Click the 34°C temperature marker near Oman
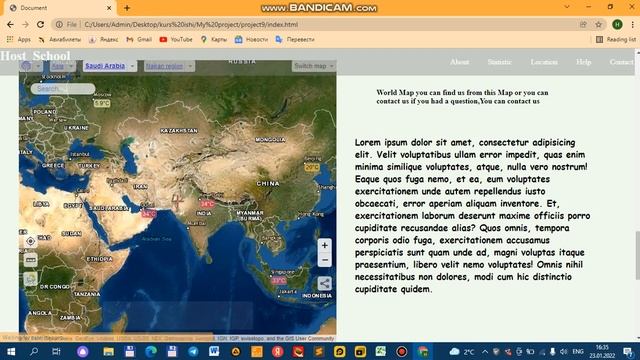Screen dimensions: 640x360 (x=149, y=213)
